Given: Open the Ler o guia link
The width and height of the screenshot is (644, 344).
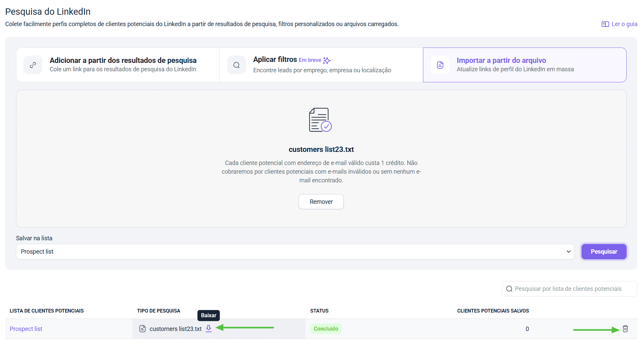Looking at the screenshot, I should pyautogui.click(x=624, y=24).
